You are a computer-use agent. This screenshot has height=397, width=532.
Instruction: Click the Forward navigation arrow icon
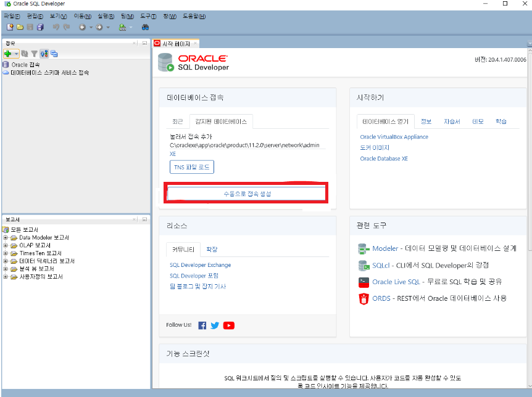pyautogui.click(x=99, y=27)
